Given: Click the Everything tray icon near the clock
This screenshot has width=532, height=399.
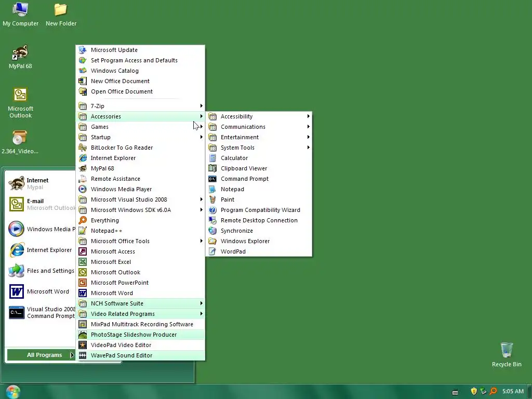Looking at the screenshot, I should 494,391.
